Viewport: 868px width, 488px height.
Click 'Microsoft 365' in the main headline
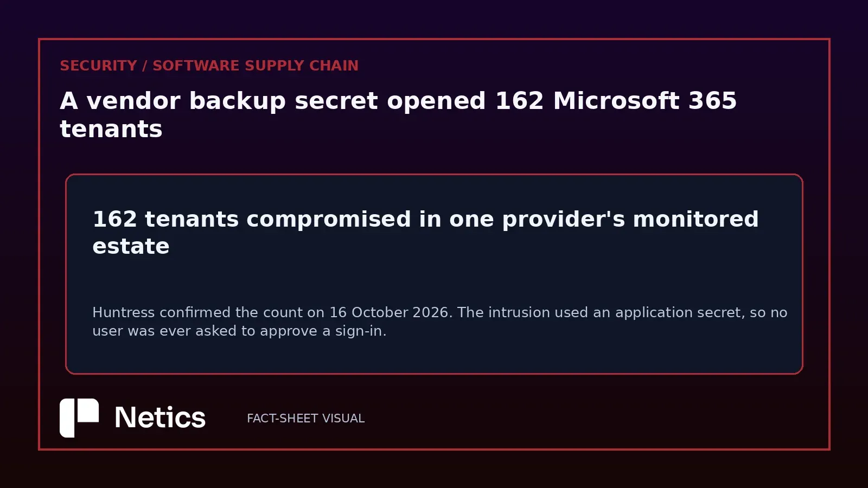(x=645, y=101)
